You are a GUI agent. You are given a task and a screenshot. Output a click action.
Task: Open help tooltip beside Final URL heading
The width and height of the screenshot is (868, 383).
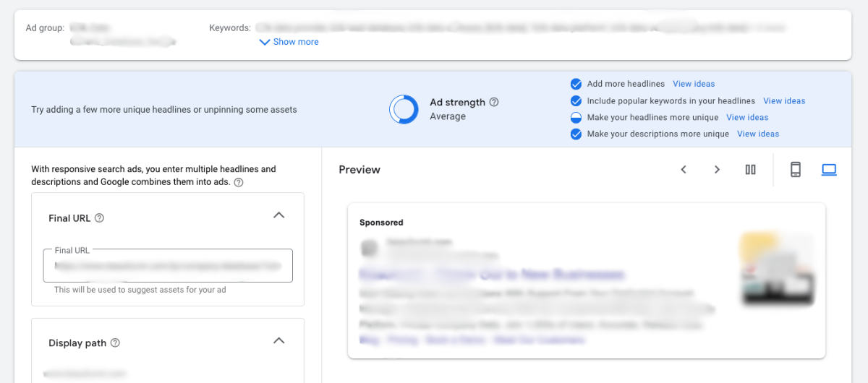pyautogui.click(x=100, y=218)
